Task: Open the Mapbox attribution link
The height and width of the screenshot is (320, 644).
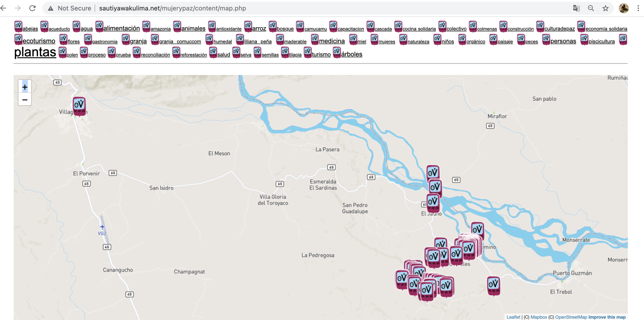Action: point(539,317)
